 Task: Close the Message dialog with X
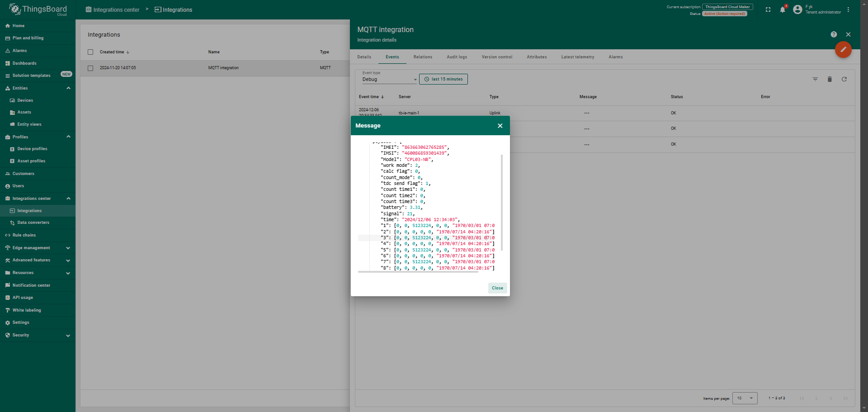500,126
